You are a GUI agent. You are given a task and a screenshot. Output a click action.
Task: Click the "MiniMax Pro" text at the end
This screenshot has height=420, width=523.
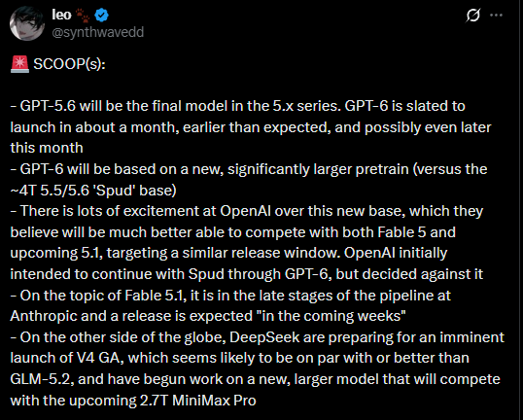click(214, 401)
